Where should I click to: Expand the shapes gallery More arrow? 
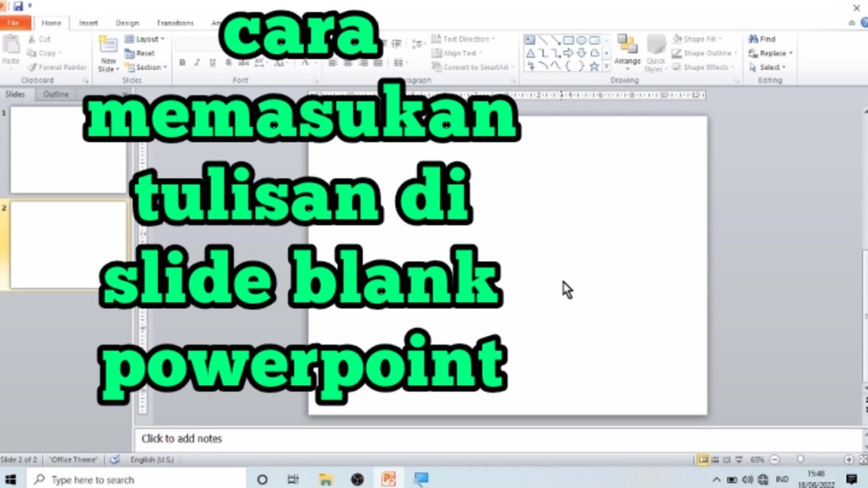[x=606, y=66]
